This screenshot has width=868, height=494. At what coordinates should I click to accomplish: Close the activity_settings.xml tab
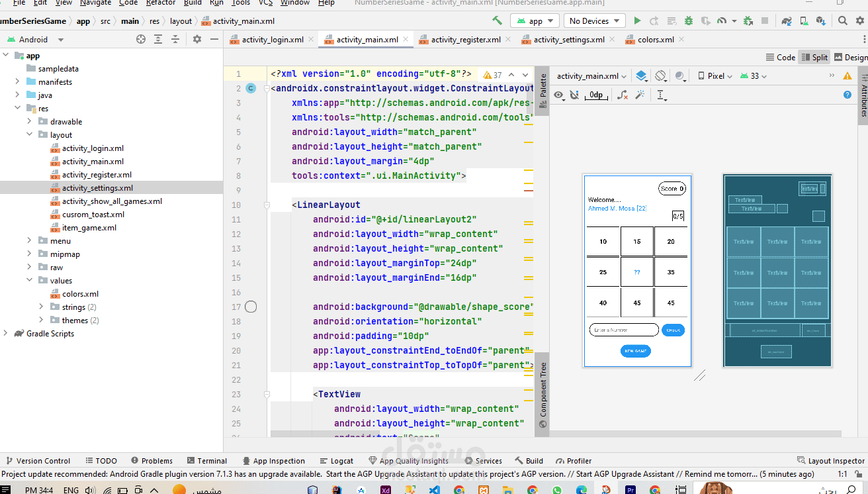(611, 40)
